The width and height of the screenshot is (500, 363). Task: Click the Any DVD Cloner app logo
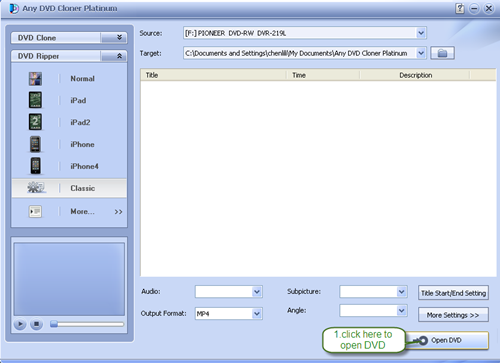point(14,8)
